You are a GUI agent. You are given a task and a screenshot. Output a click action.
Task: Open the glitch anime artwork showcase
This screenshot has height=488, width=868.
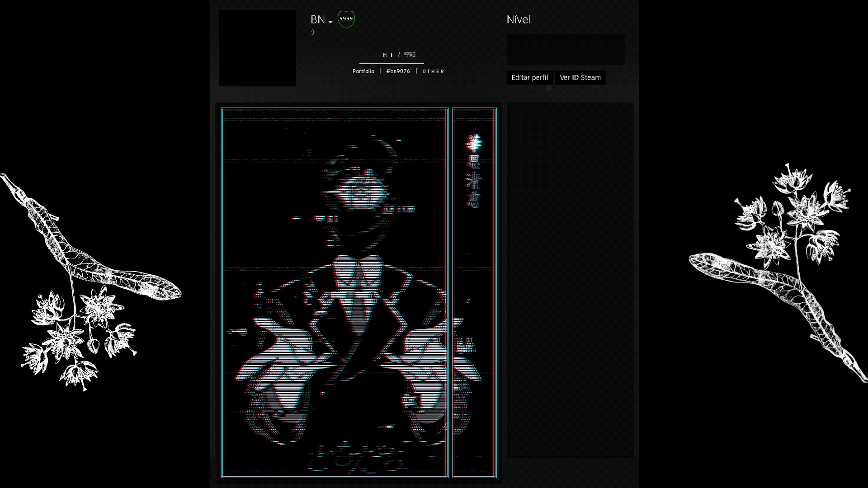click(335, 292)
